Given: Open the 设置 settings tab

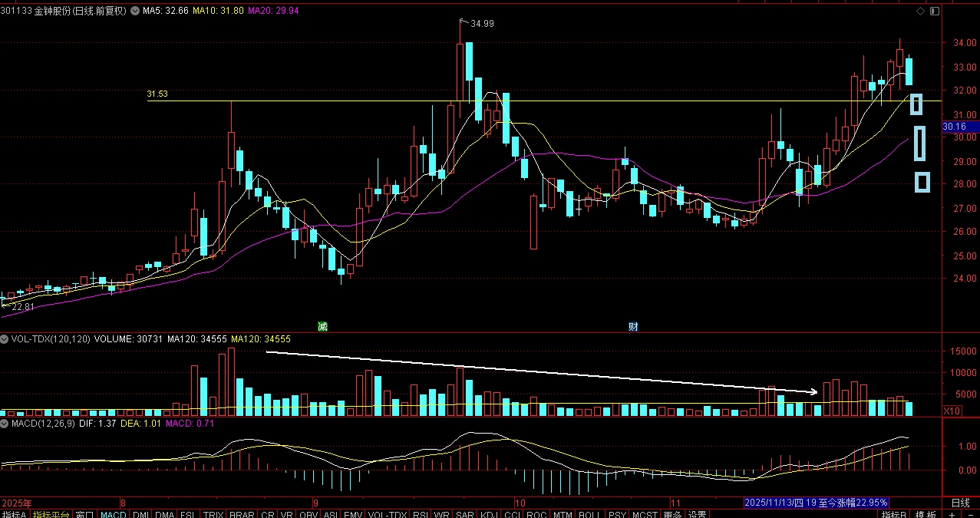Looking at the screenshot, I should (x=697, y=515).
